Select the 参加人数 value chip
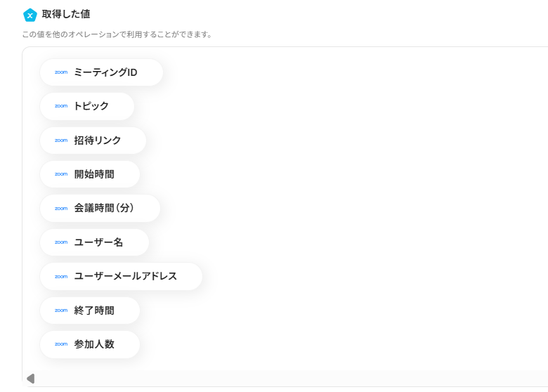548x392 pixels. point(90,344)
